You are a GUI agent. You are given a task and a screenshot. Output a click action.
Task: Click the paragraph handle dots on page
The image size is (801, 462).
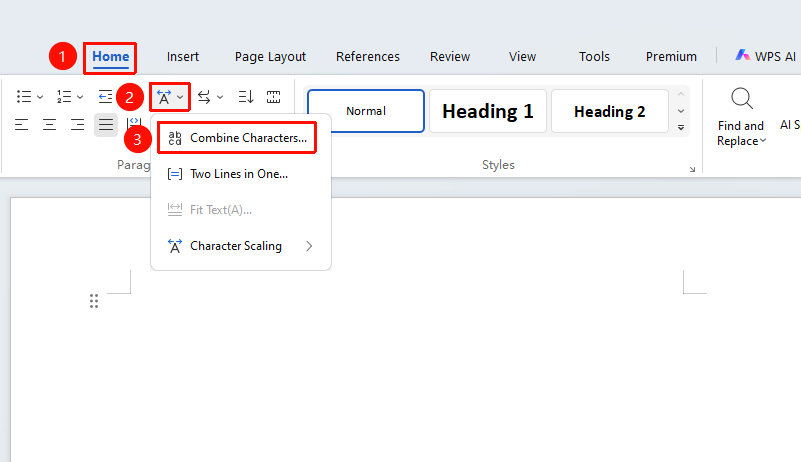[94, 301]
